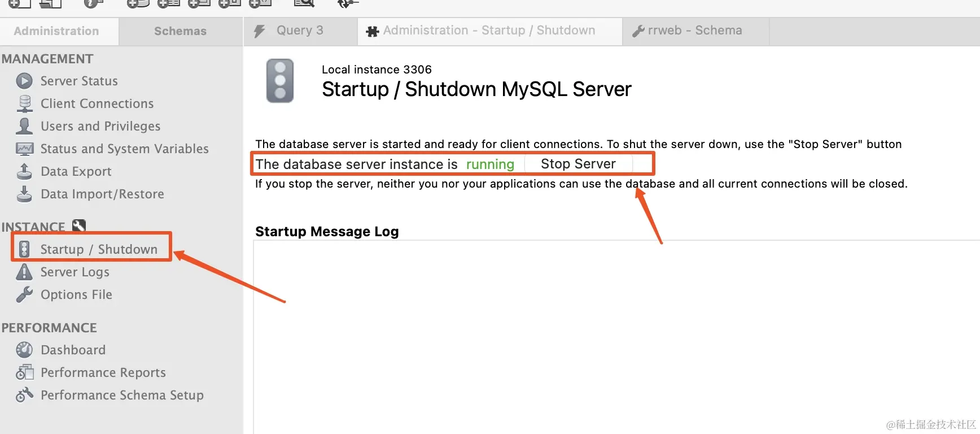This screenshot has height=434, width=980.
Task: Click the "Startup Message Log" heading
Action: [327, 232]
